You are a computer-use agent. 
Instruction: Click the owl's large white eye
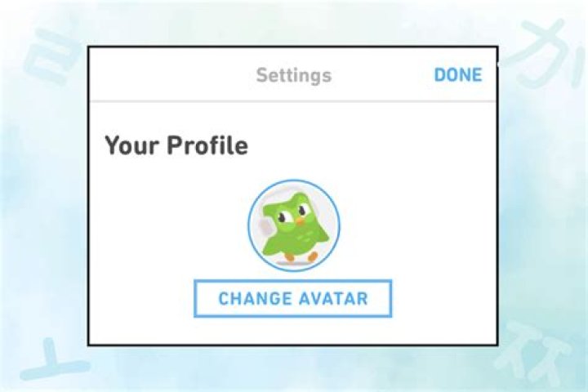(286, 215)
